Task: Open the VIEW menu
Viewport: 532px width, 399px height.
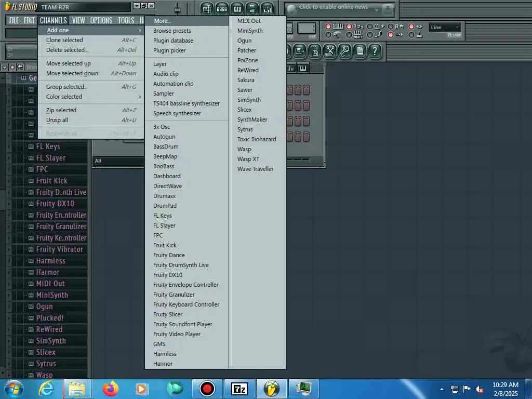Action: (78, 20)
